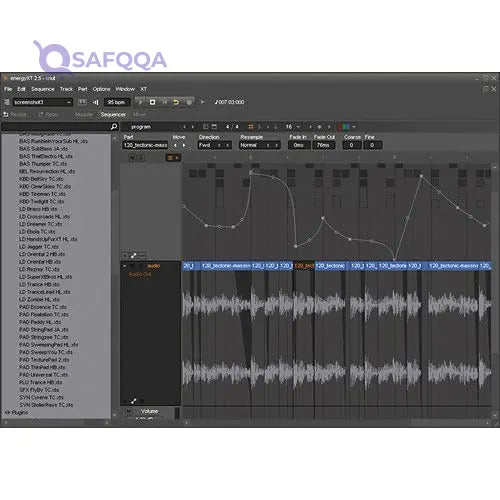The height and width of the screenshot is (500, 500).
Task: Open the Options menu
Action: (x=101, y=89)
